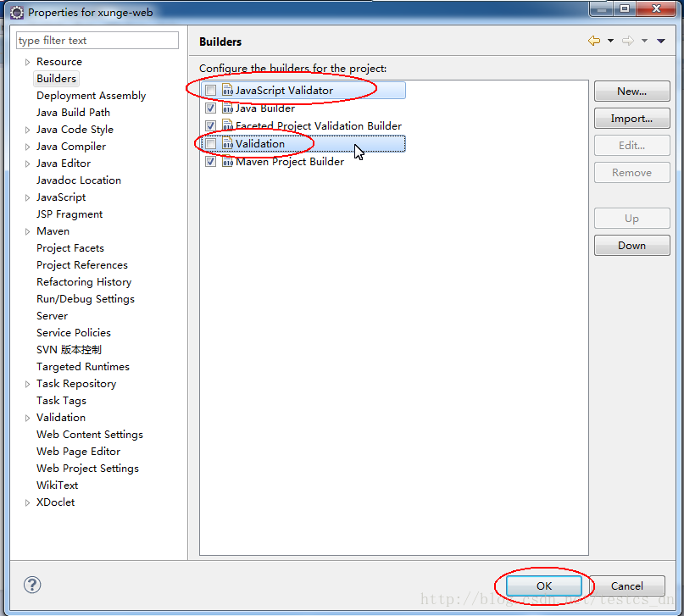Image resolution: width=684 pixels, height=616 pixels.
Task: Click the JavaScript Validator builder icon
Action: coord(228,90)
